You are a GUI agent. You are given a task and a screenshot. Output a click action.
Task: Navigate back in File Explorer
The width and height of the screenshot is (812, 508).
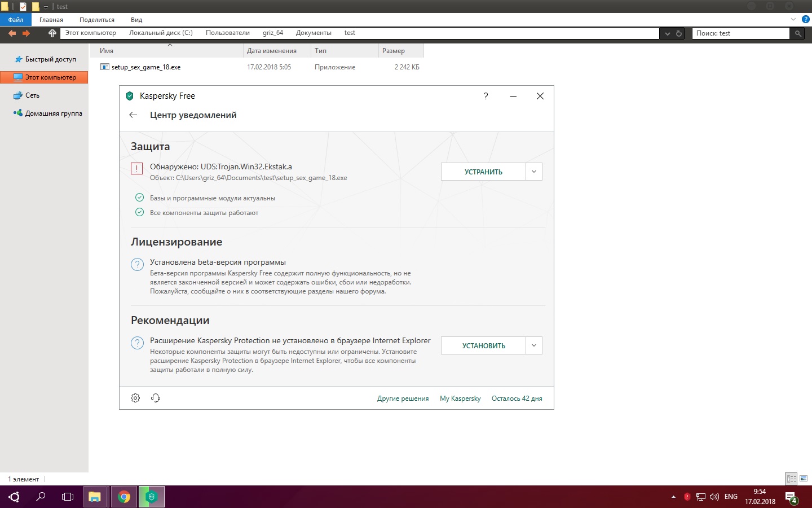pos(11,33)
